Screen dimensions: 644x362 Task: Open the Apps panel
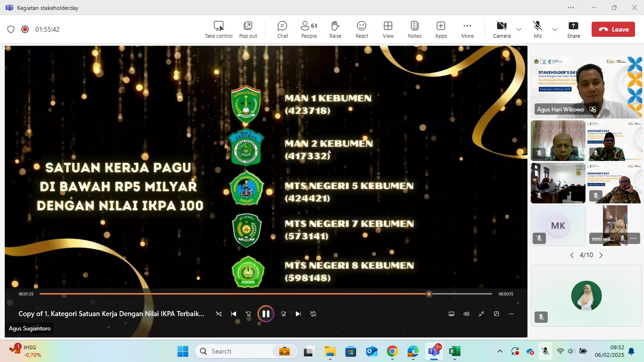[441, 29]
